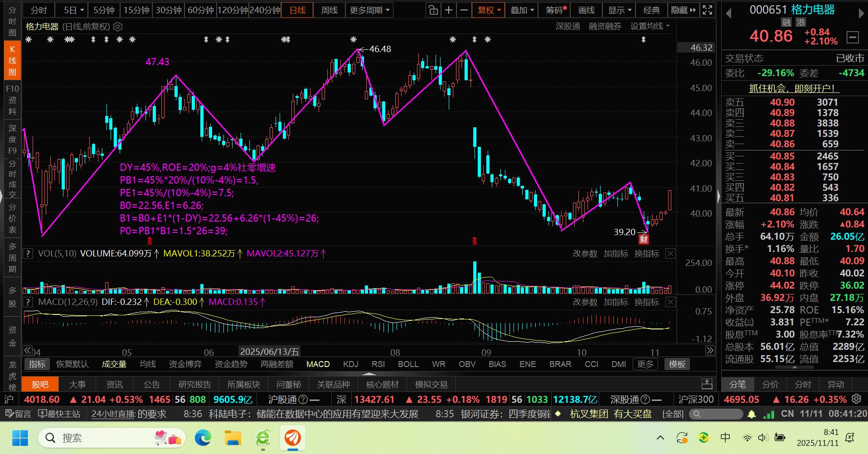Open 深股通 help question mark

click(x=646, y=400)
